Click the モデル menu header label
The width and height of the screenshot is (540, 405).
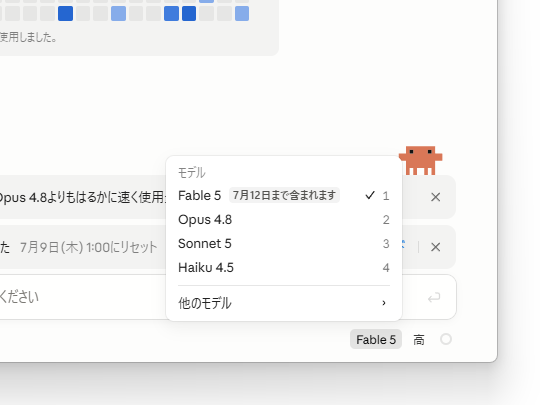pos(192,173)
